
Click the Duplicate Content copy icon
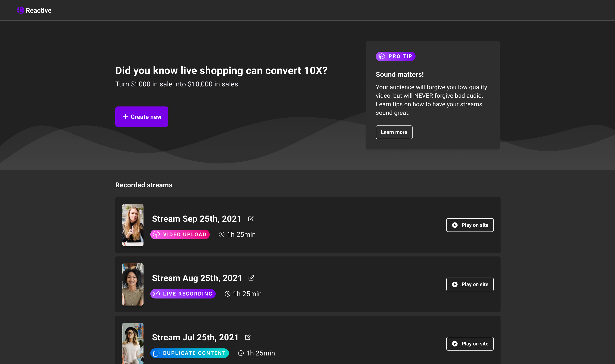156,353
